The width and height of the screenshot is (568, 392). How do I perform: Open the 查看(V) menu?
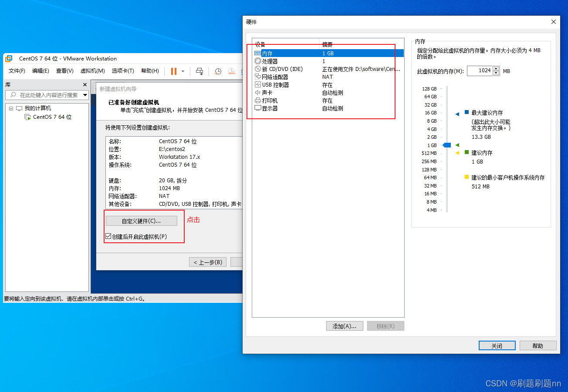(x=64, y=71)
